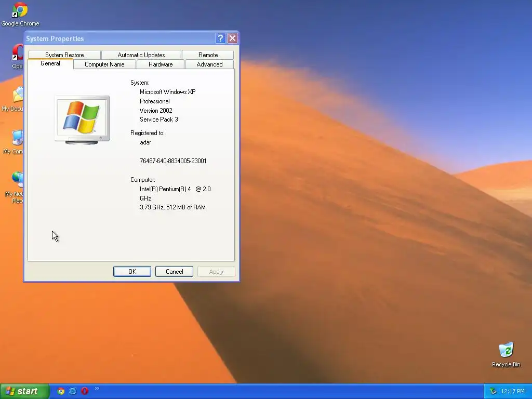Switch to the Advanced tab

pos(210,64)
